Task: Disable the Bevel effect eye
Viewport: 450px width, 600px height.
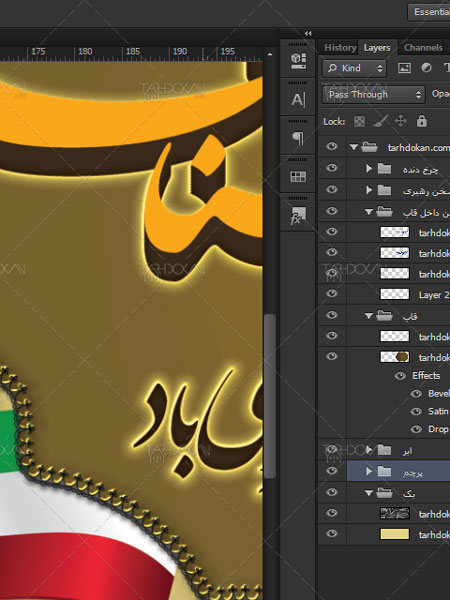Action: (416, 394)
